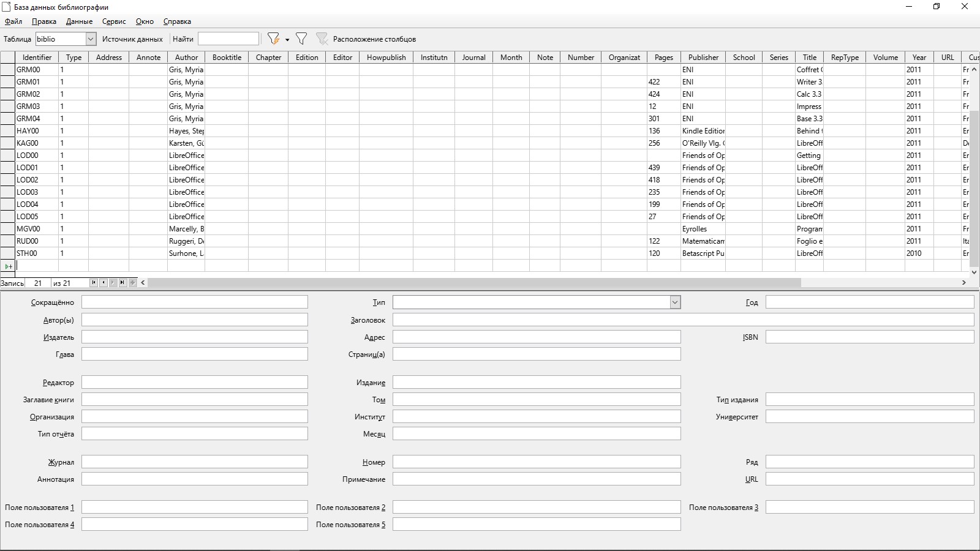This screenshot has width=980, height=551.
Task: Click the Betascript publisher cell
Action: [x=703, y=253]
